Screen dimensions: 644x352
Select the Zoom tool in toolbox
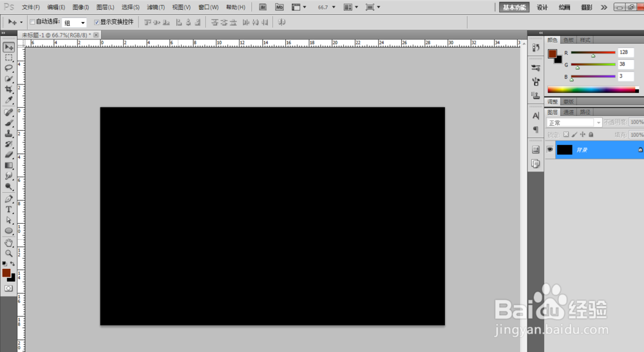coord(8,254)
